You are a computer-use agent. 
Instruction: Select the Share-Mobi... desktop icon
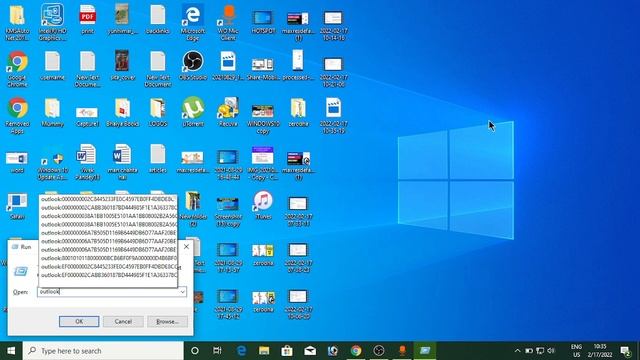click(x=263, y=69)
